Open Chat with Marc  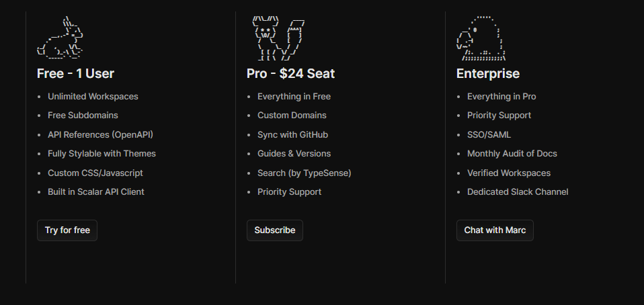(x=495, y=230)
